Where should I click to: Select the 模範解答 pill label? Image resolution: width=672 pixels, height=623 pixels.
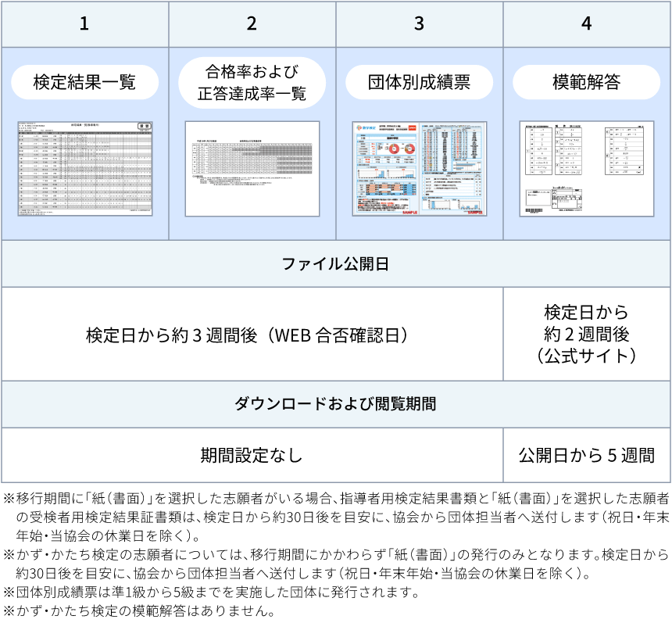[587, 82]
